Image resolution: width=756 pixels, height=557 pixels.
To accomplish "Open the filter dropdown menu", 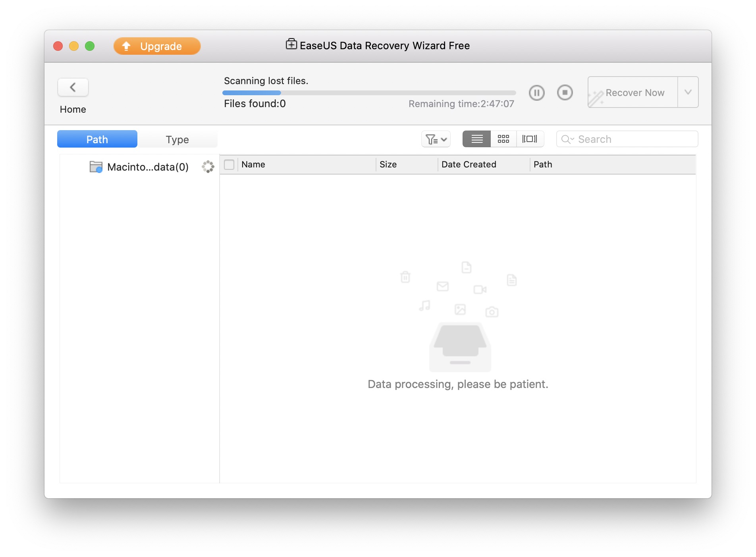I will [436, 139].
